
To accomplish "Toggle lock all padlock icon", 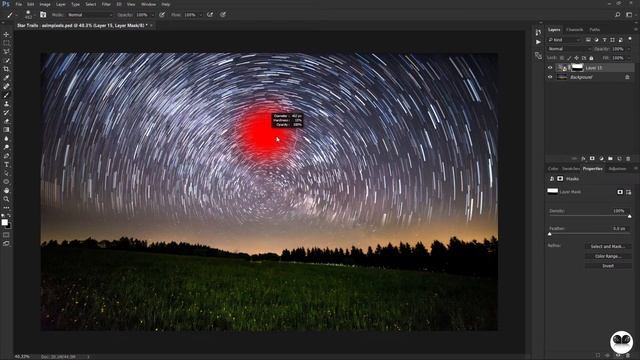I will click(591, 58).
